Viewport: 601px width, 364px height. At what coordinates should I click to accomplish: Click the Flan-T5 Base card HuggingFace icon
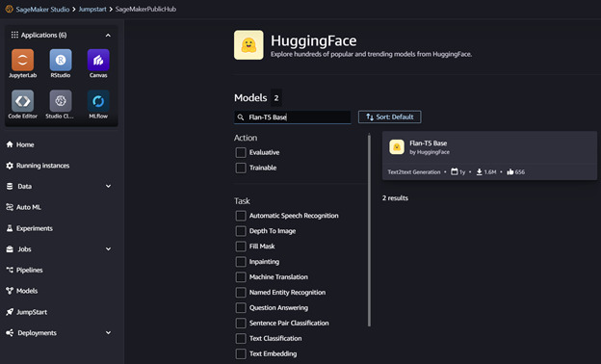click(x=397, y=147)
